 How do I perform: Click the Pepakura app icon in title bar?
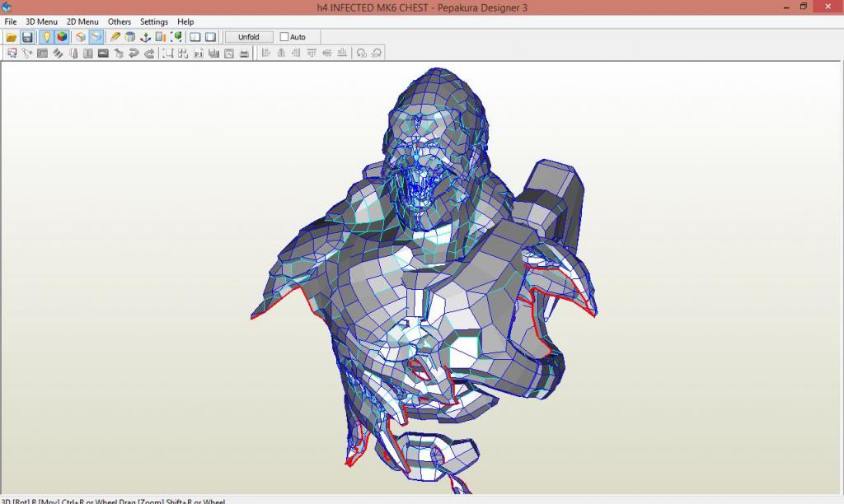[x=7, y=7]
